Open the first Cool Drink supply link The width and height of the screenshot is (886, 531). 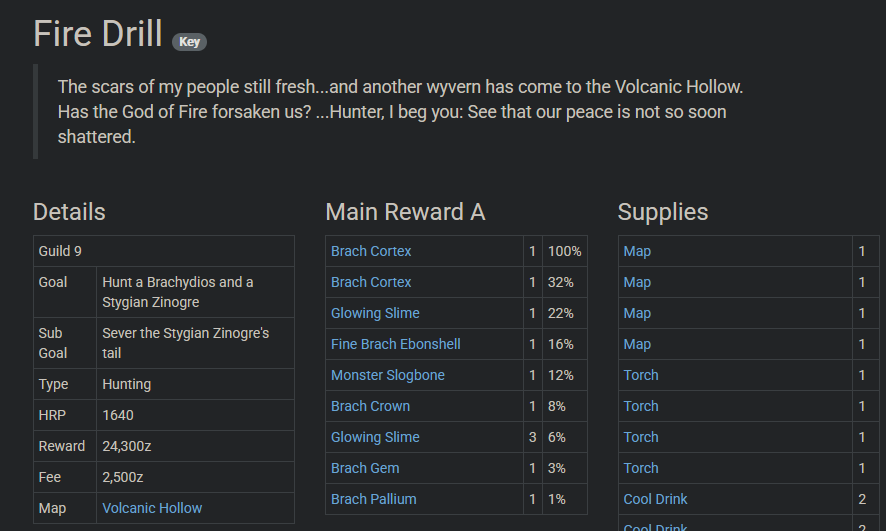click(655, 499)
